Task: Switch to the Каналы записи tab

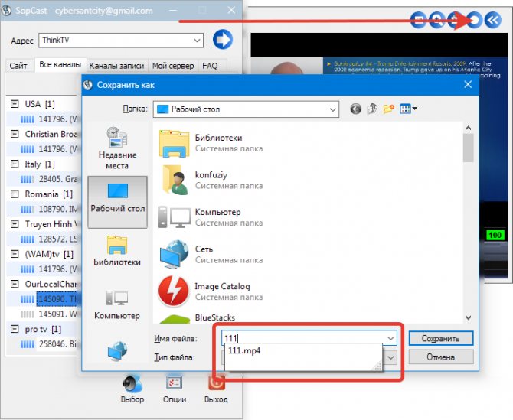Action: coord(117,66)
